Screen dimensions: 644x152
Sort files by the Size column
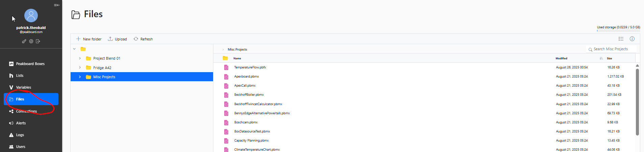[x=610, y=58]
